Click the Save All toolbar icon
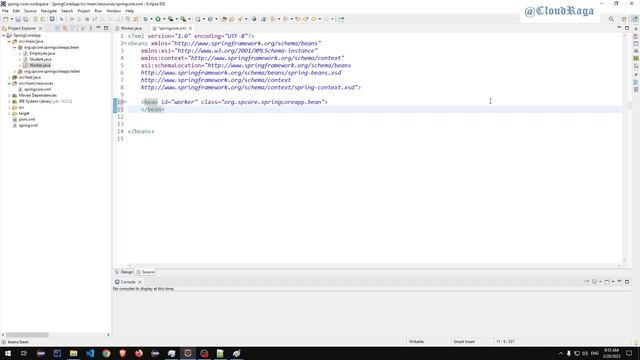640x360 pixels. [x=26, y=19]
